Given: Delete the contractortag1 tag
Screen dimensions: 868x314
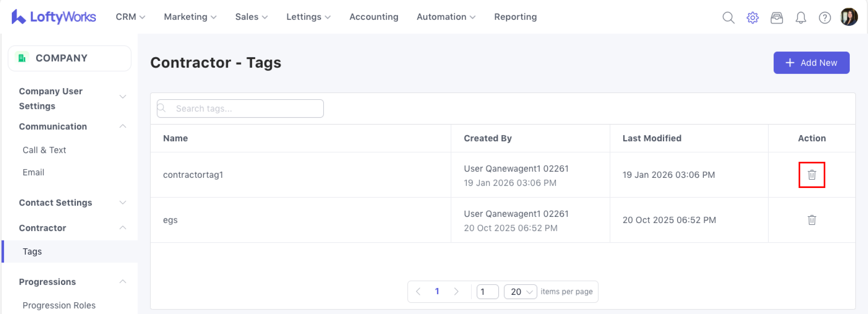Looking at the screenshot, I should coord(811,175).
